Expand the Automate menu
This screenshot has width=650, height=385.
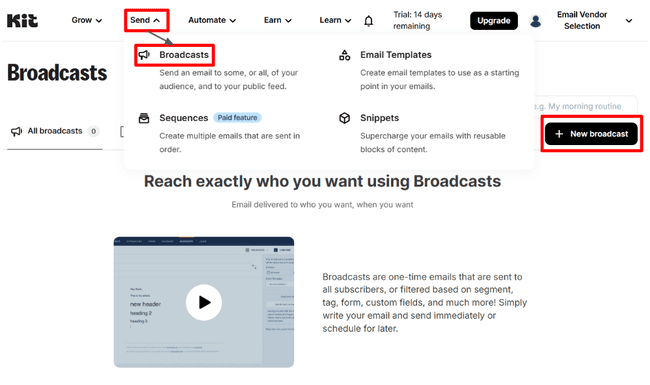tap(212, 20)
